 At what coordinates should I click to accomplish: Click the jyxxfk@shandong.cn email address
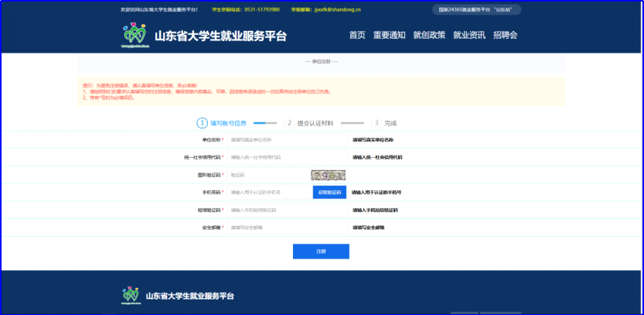tap(337, 9)
